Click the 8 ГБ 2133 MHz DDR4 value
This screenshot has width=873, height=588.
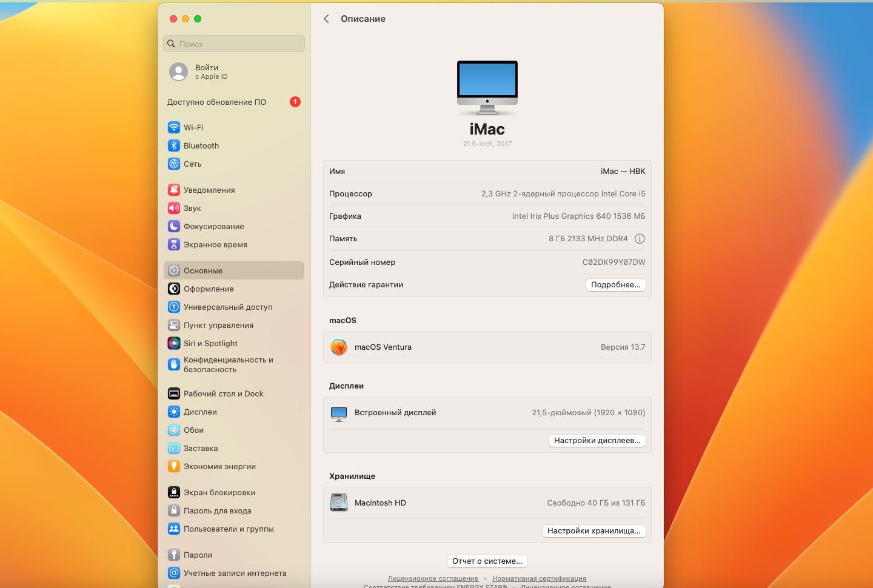pyautogui.click(x=588, y=239)
